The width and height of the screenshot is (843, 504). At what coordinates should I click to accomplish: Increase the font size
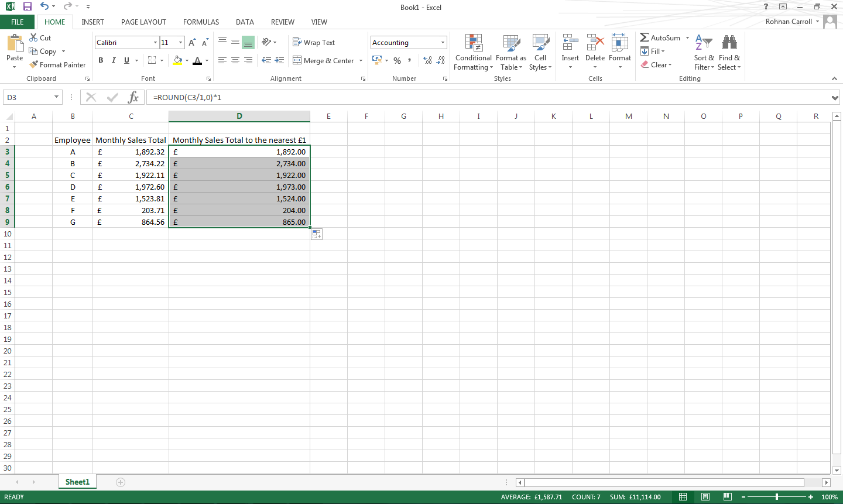click(x=192, y=43)
